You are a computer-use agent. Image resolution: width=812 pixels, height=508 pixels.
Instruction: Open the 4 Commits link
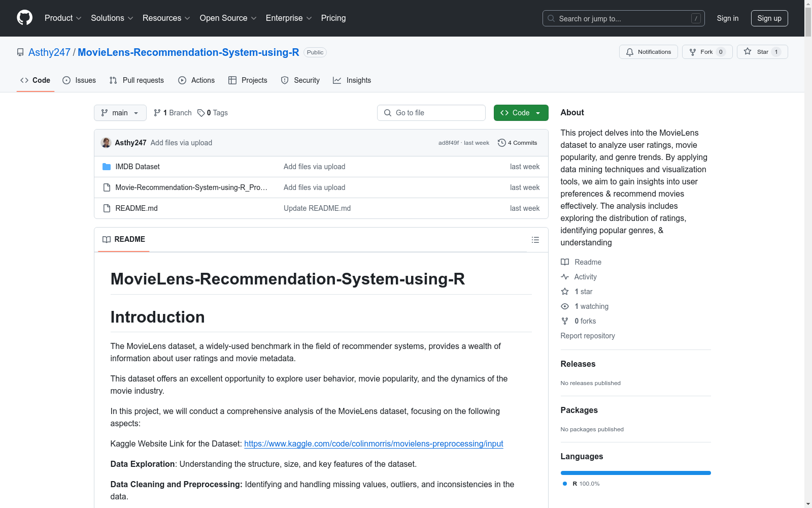point(518,143)
